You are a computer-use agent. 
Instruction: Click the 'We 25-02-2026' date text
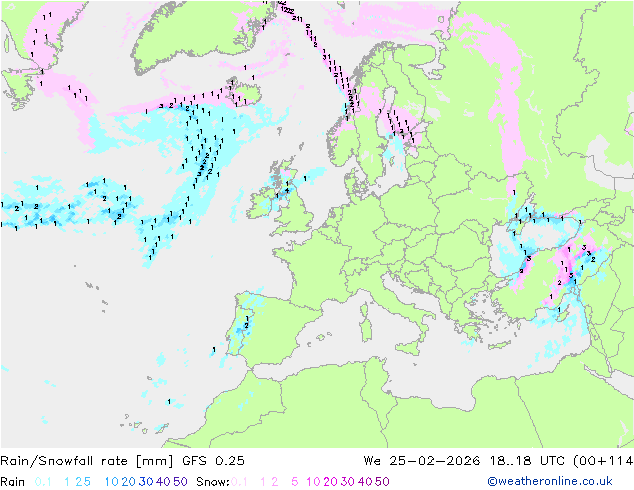point(422,461)
